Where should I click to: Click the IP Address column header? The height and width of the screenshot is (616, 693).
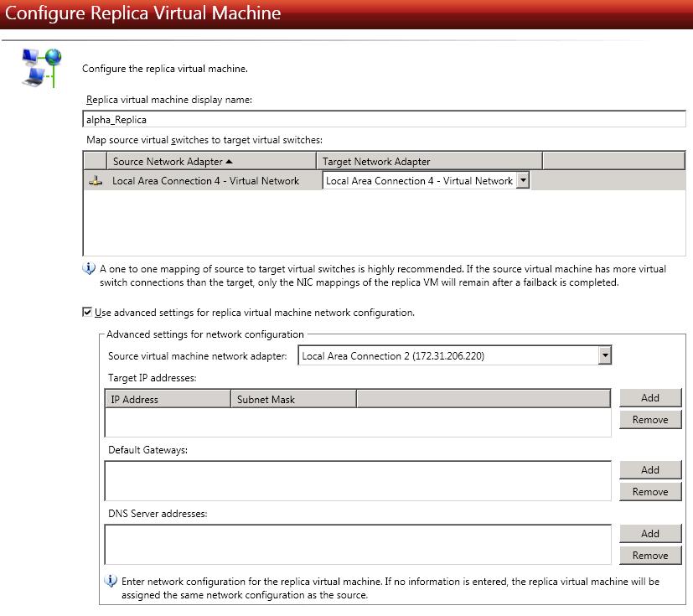(168, 400)
